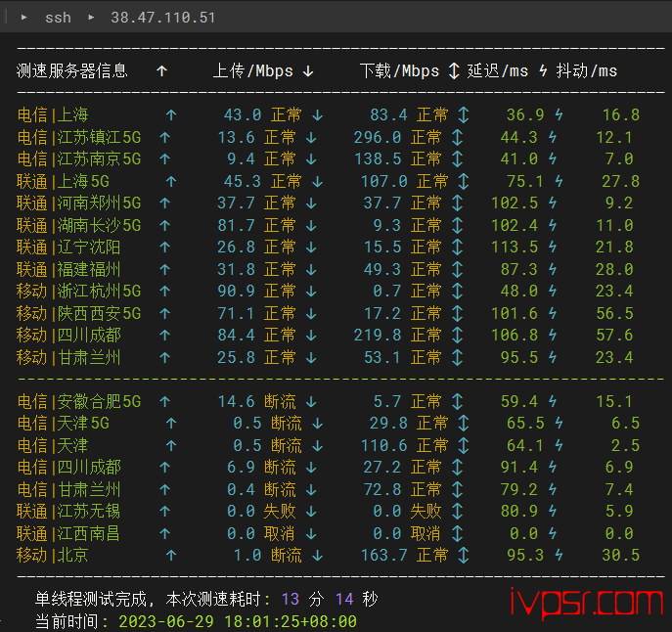Click upload arrow icon in 移动北京 row

[171, 556]
